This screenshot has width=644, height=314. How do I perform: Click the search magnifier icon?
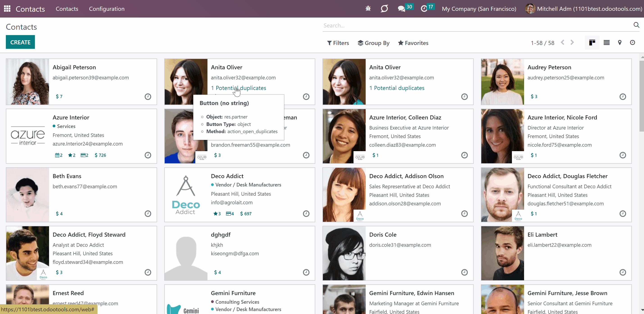(x=636, y=25)
